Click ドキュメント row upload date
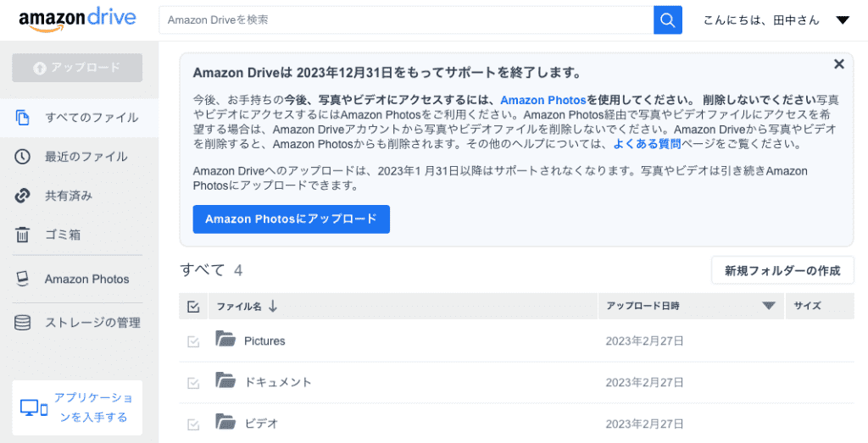 (x=644, y=383)
